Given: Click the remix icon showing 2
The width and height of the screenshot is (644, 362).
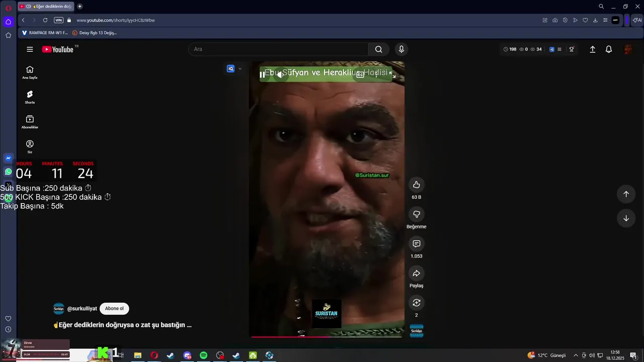Looking at the screenshot, I should (416, 303).
